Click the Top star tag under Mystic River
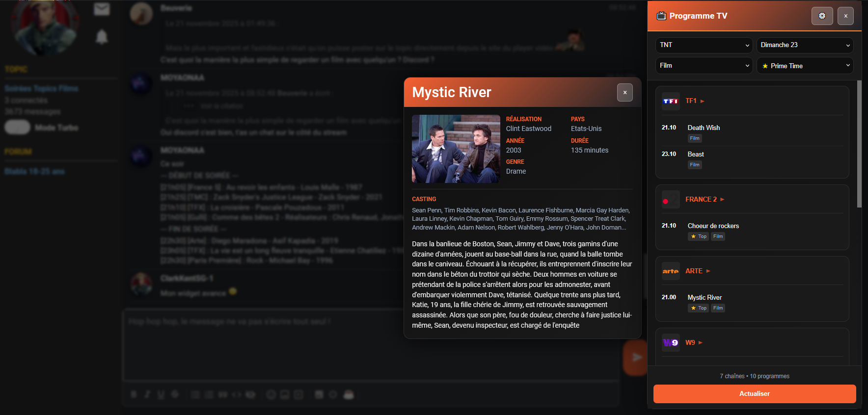The height and width of the screenshot is (415, 868). point(699,309)
